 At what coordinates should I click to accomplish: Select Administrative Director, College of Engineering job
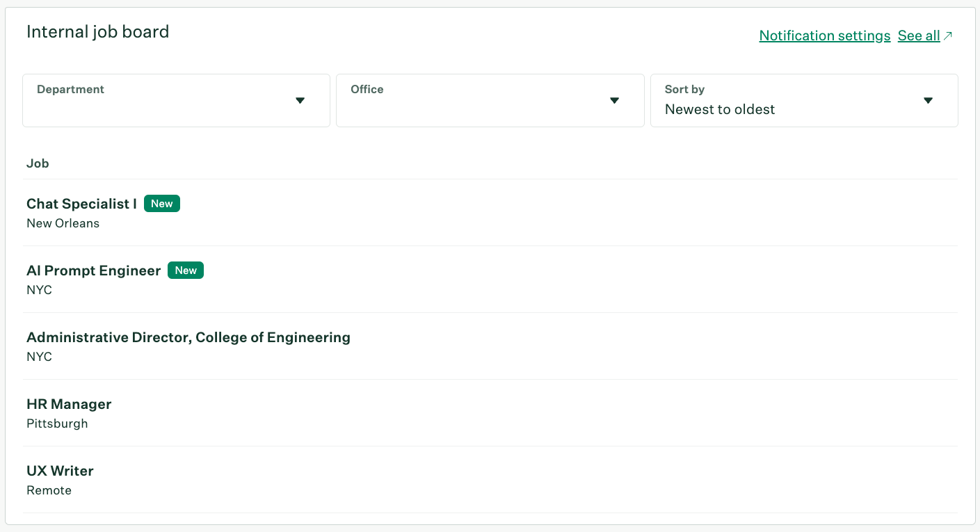click(x=188, y=337)
